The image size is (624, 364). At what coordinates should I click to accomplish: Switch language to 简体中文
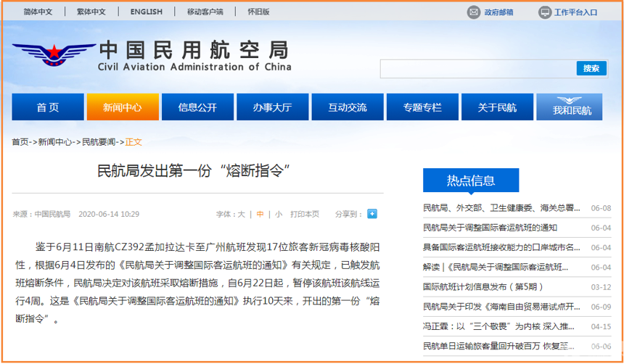pos(38,12)
